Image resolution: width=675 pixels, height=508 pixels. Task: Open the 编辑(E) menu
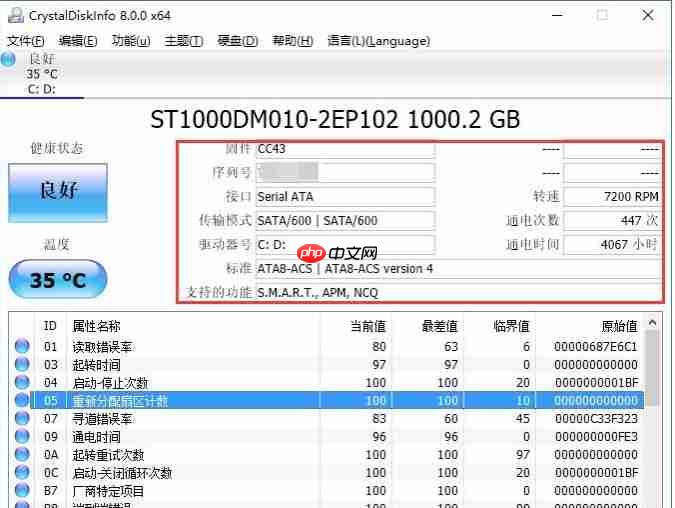[x=78, y=41]
